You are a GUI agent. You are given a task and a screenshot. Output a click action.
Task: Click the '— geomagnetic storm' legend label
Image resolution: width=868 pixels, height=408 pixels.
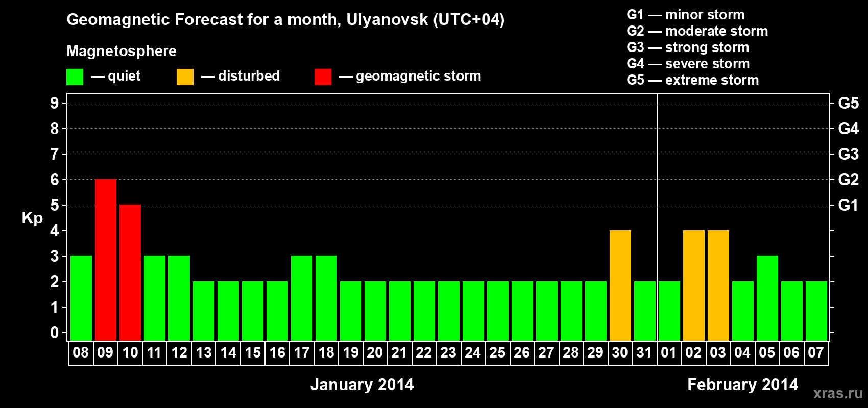(410, 76)
